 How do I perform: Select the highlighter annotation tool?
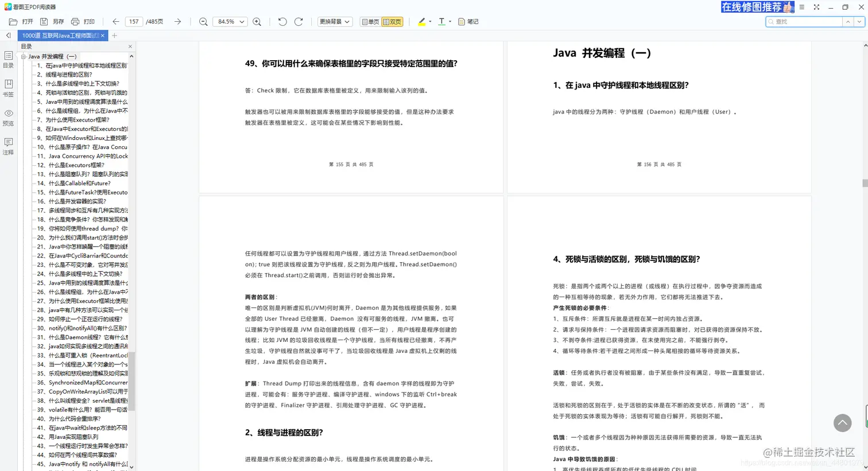423,21
